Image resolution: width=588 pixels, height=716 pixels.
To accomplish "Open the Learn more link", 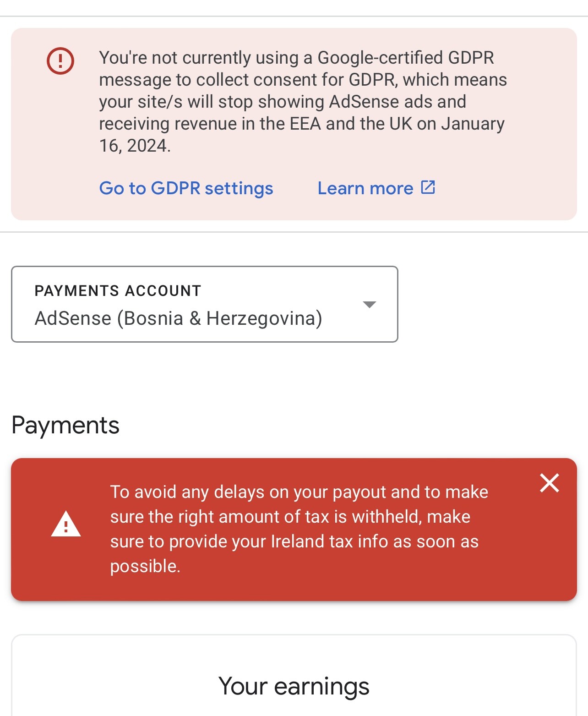I will (365, 188).
